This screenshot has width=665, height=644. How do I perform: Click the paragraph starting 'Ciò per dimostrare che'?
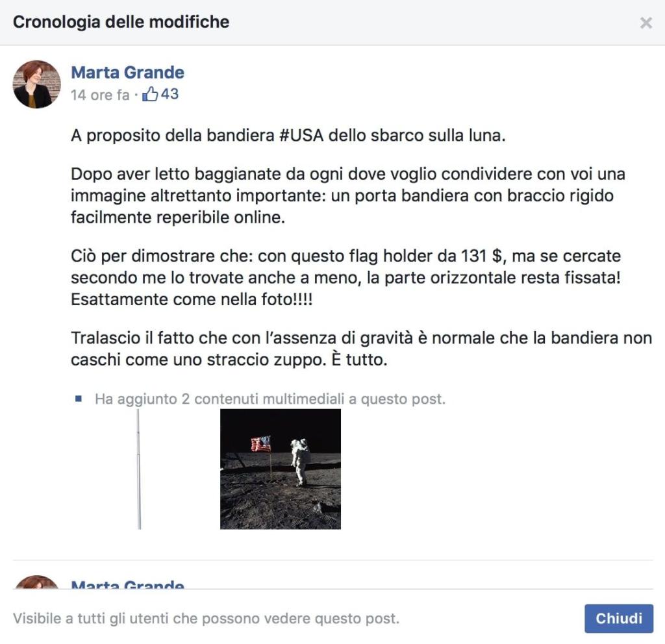(x=345, y=278)
